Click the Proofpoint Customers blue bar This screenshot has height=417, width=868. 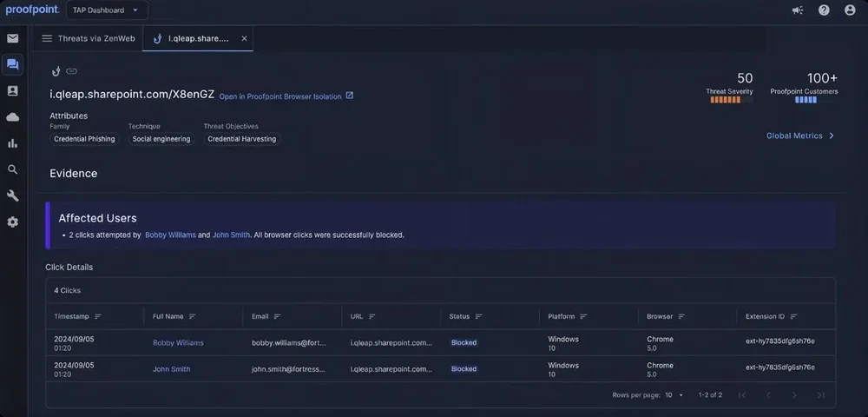pyautogui.click(x=806, y=100)
